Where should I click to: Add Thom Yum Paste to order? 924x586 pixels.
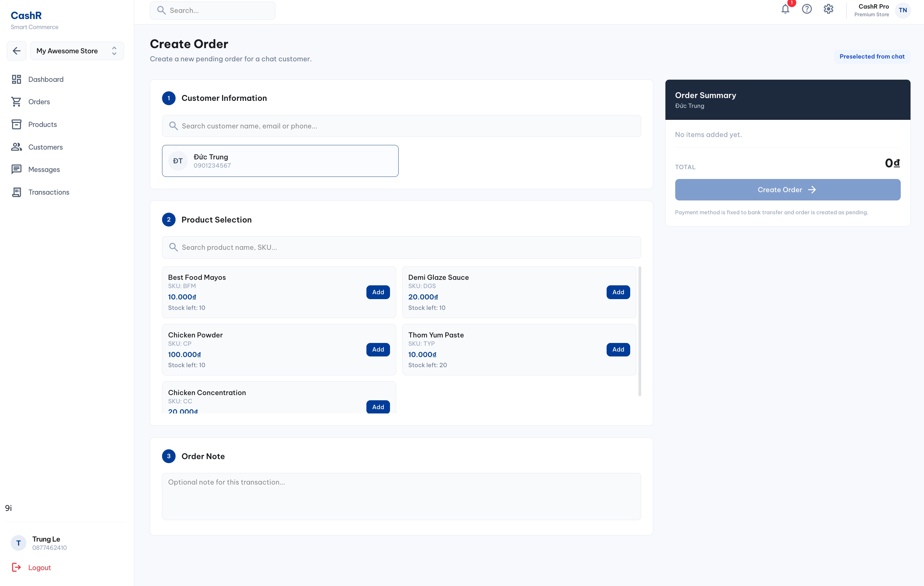(x=618, y=350)
